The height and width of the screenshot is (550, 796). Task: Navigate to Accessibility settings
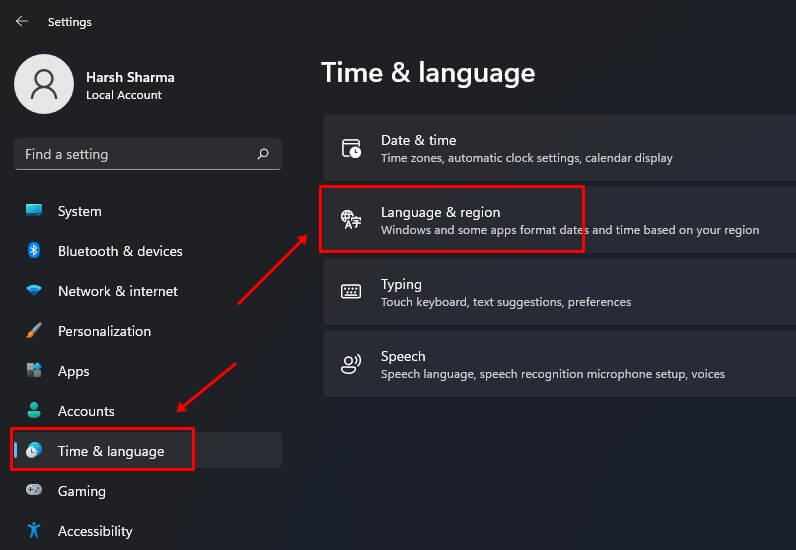(148, 531)
